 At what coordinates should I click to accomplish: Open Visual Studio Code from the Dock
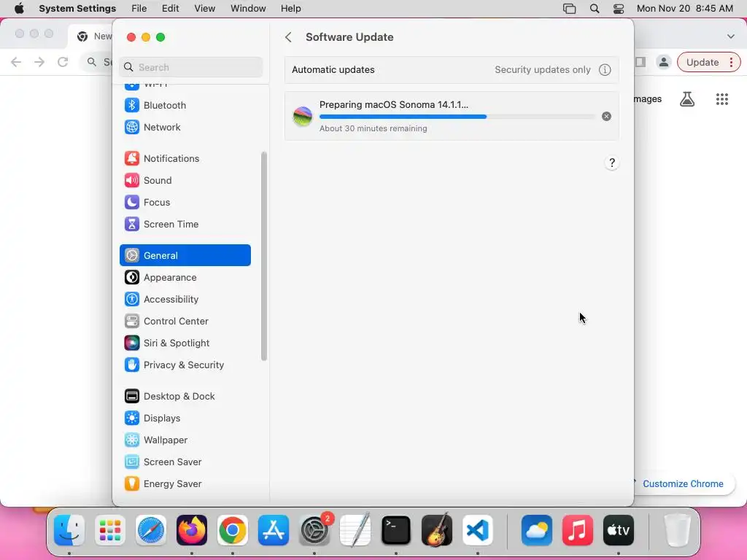click(x=478, y=530)
